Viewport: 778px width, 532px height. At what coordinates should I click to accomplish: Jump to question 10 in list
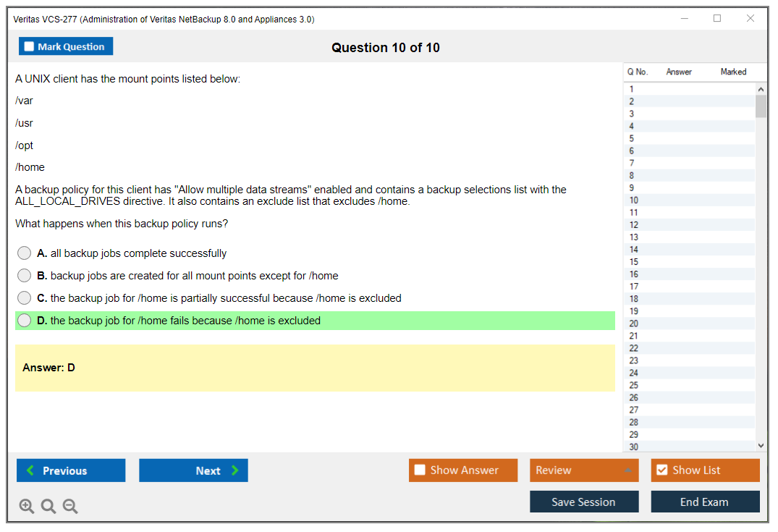[634, 200]
